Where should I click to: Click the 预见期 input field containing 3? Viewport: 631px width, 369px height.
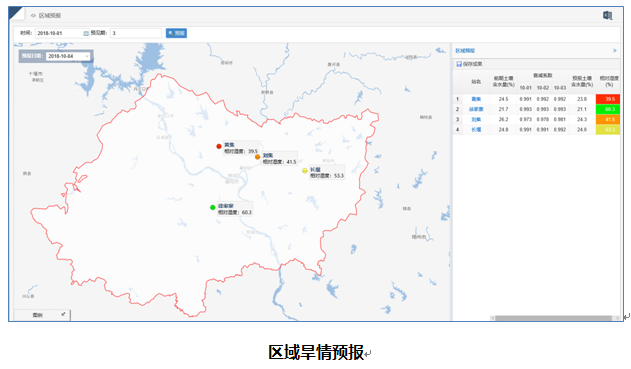[136, 33]
